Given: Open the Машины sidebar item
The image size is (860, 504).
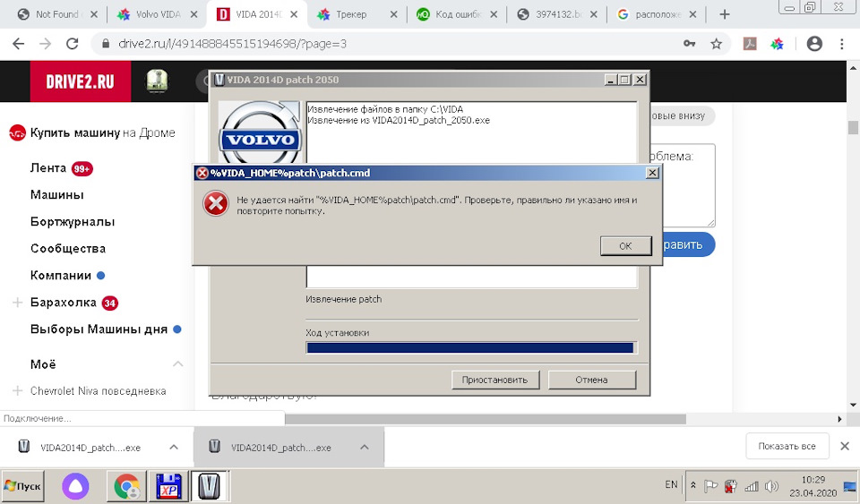Looking at the screenshot, I should tap(57, 195).
